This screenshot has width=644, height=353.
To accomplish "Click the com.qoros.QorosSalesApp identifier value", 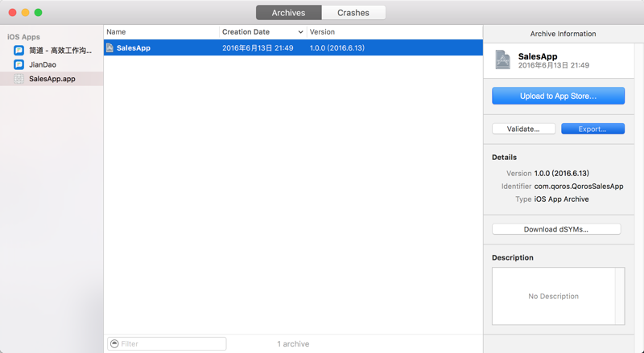I will (x=579, y=187).
